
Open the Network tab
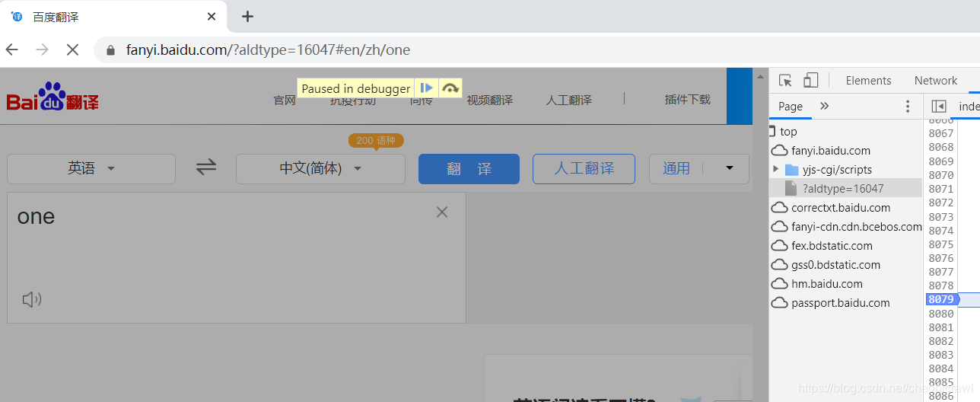[936, 81]
